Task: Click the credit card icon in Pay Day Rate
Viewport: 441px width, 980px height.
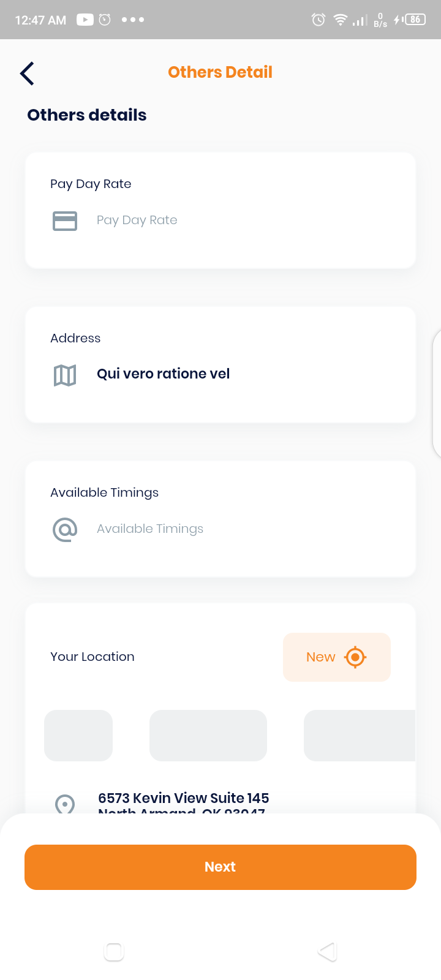Action: (x=65, y=221)
